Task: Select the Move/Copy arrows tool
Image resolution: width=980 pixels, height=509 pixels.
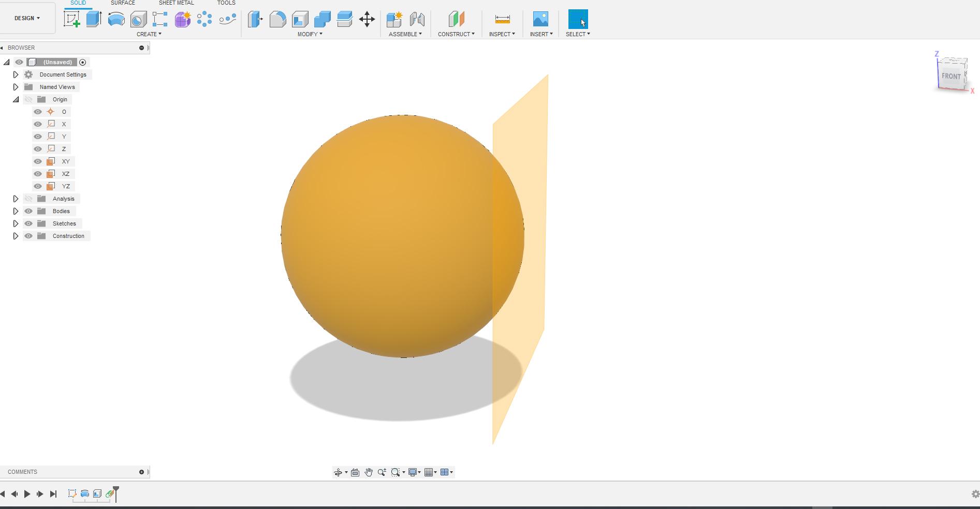Action: click(x=367, y=20)
